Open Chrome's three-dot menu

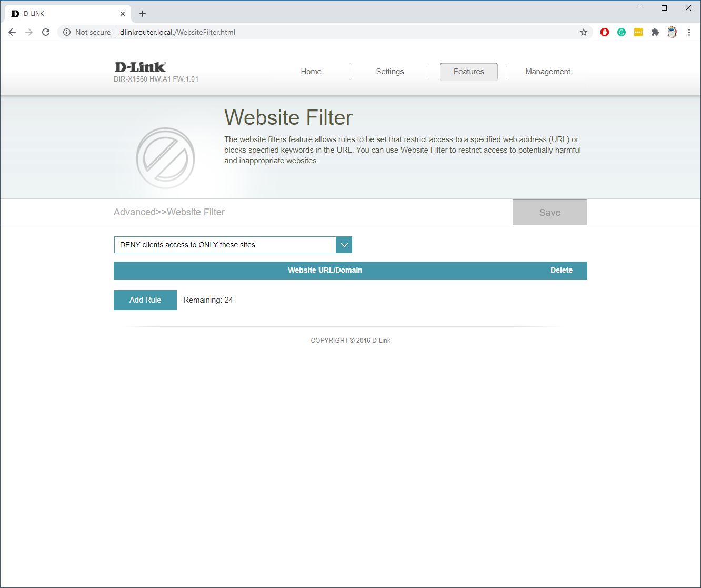pyautogui.click(x=689, y=32)
